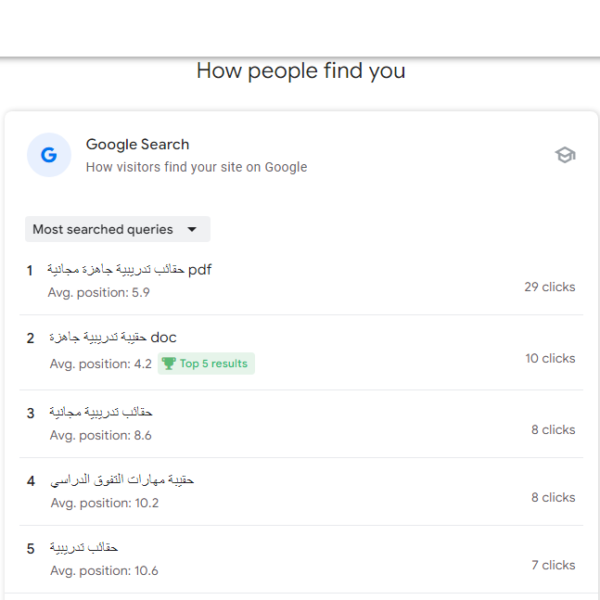The height and width of the screenshot is (600, 600).
Task: Open the fifth ranked search query
Action: tap(84, 548)
